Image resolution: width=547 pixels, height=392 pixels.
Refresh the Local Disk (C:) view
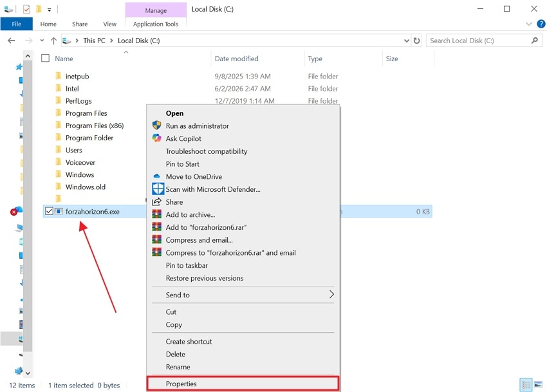(x=416, y=41)
